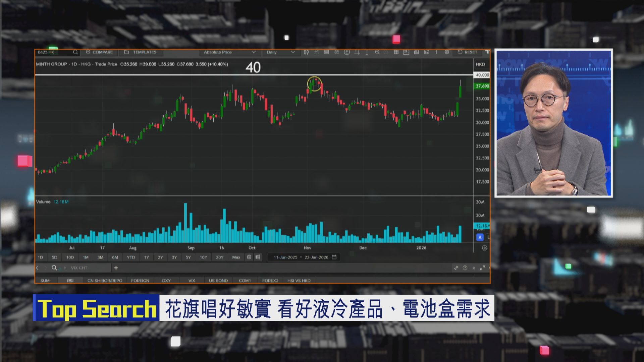
Task: Select the HSI VS HKD tab
Action: (x=299, y=281)
